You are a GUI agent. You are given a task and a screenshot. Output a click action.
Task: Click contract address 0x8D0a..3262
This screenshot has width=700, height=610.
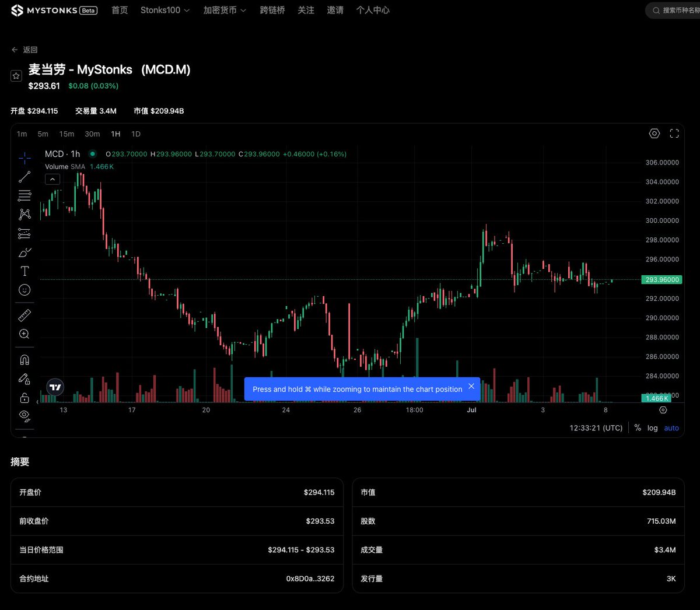(310, 579)
